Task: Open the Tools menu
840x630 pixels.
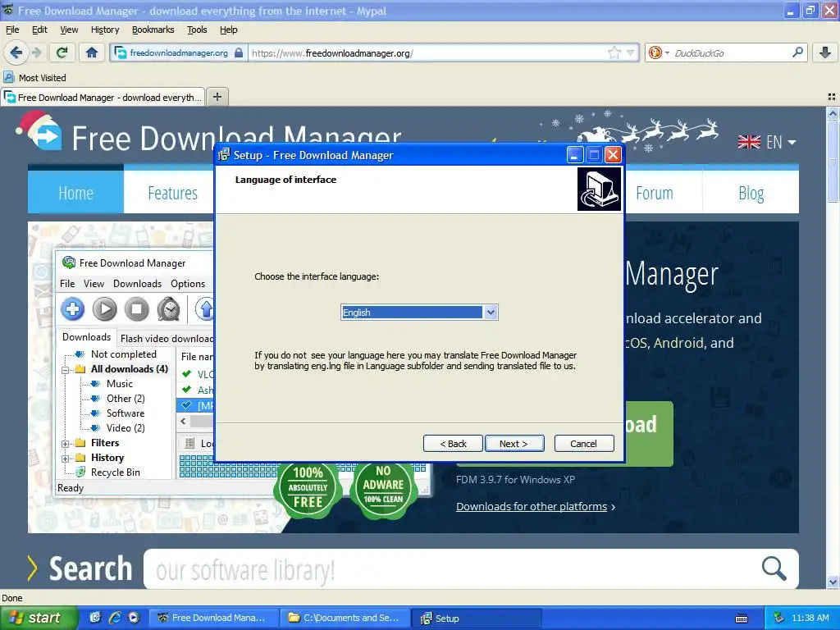Action: [x=197, y=30]
